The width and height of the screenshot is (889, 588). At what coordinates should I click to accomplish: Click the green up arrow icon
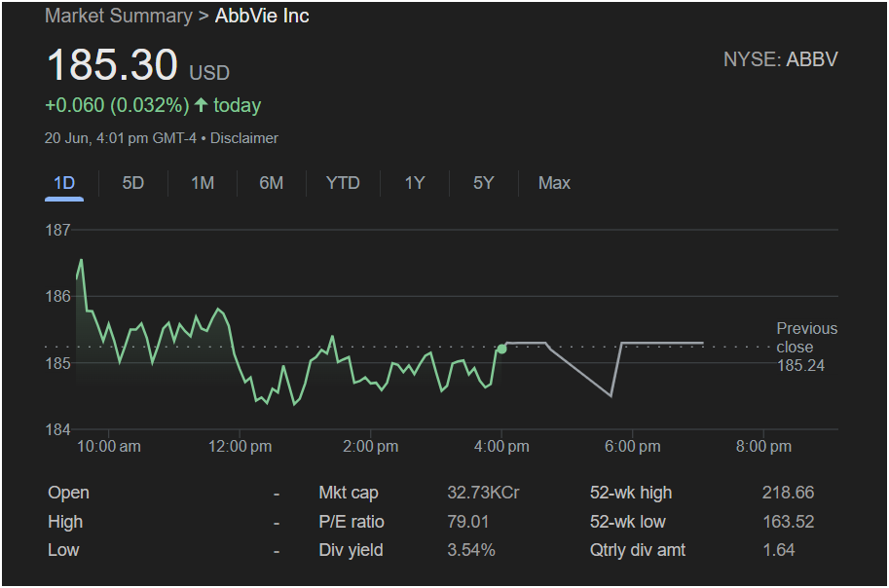201,105
